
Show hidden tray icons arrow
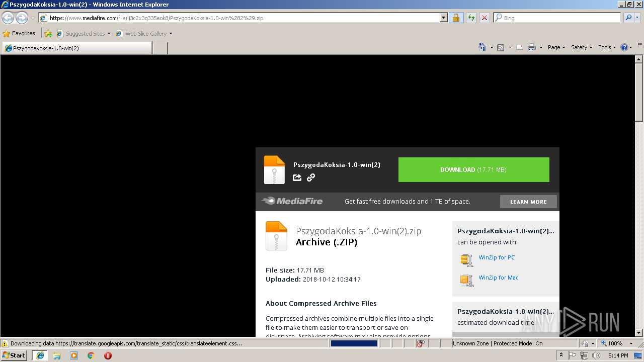click(561, 355)
